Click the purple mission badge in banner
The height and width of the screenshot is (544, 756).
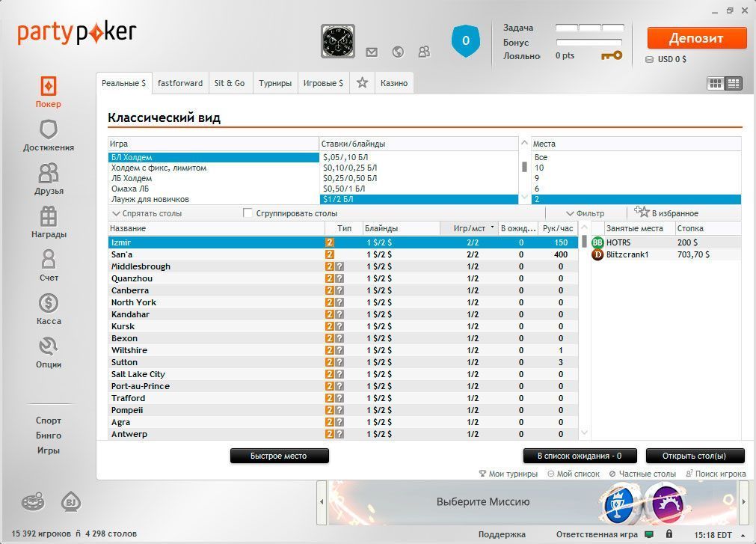667,504
